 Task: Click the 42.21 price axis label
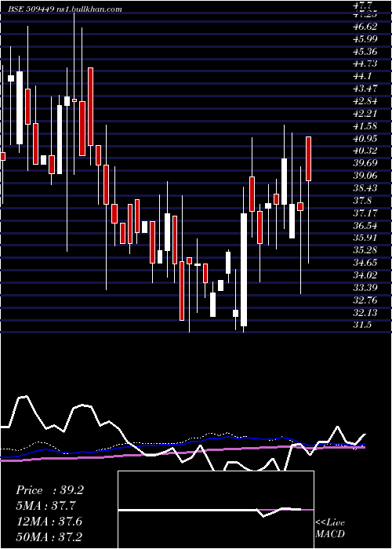pyautogui.click(x=365, y=114)
